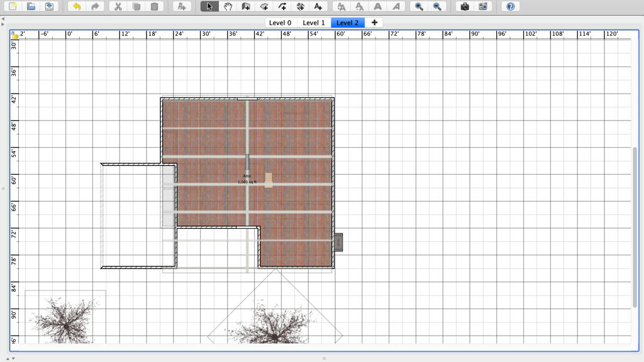The image size is (644, 362).
Task: Click the yellow lock icon at ruler corner
Action: (x=14, y=35)
